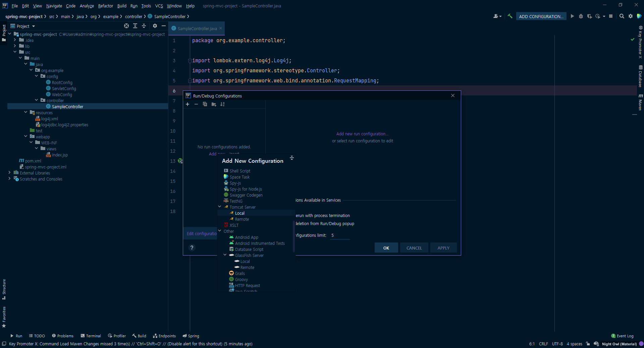The width and height of the screenshot is (644, 348).
Task: Open the File menu
Action: click(x=15, y=6)
